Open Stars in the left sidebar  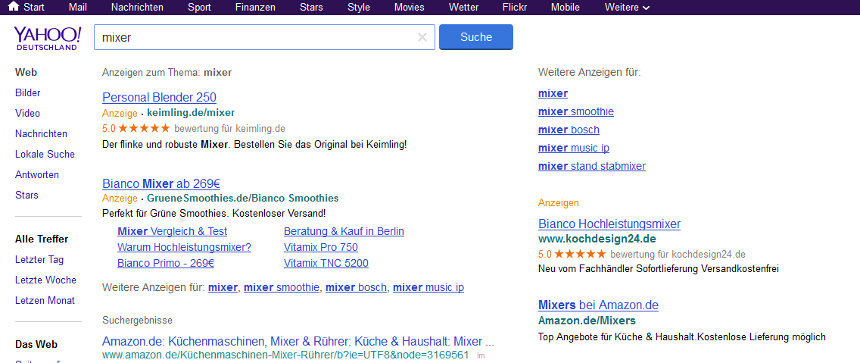click(x=27, y=195)
